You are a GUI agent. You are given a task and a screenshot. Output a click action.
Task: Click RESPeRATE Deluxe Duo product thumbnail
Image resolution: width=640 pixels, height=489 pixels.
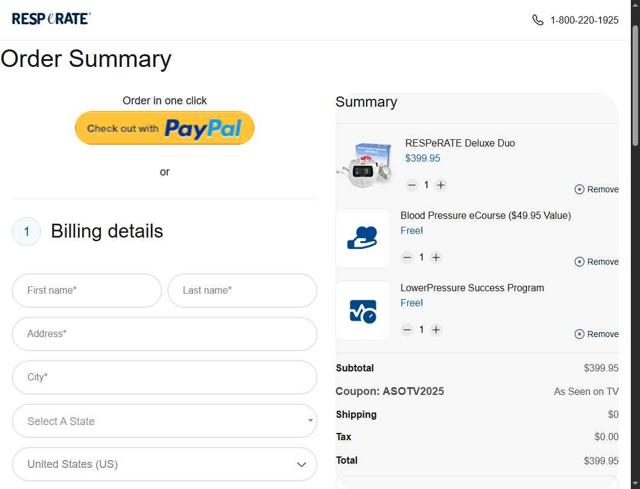(364, 164)
